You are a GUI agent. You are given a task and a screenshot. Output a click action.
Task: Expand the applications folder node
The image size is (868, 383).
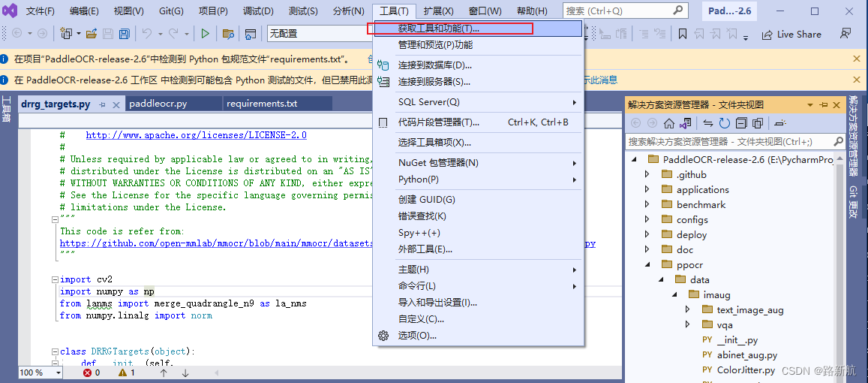[x=647, y=189]
